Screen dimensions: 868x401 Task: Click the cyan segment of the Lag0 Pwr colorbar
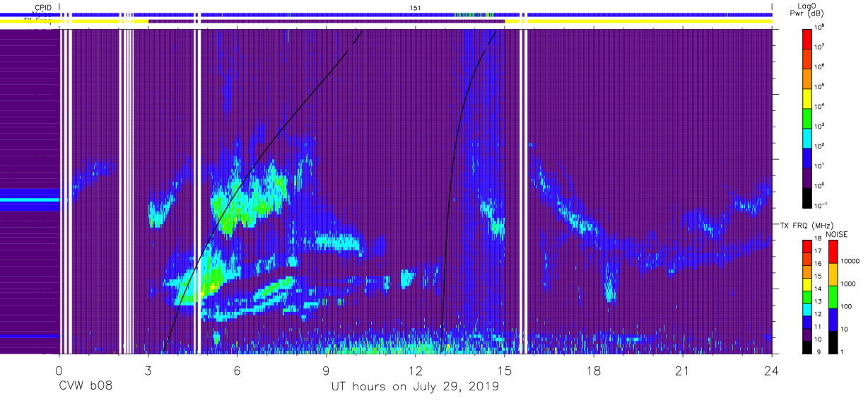(x=808, y=136)
